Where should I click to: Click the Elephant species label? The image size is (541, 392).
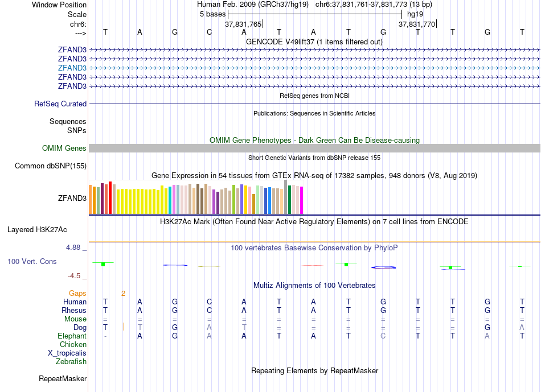[x=72, y=336]
